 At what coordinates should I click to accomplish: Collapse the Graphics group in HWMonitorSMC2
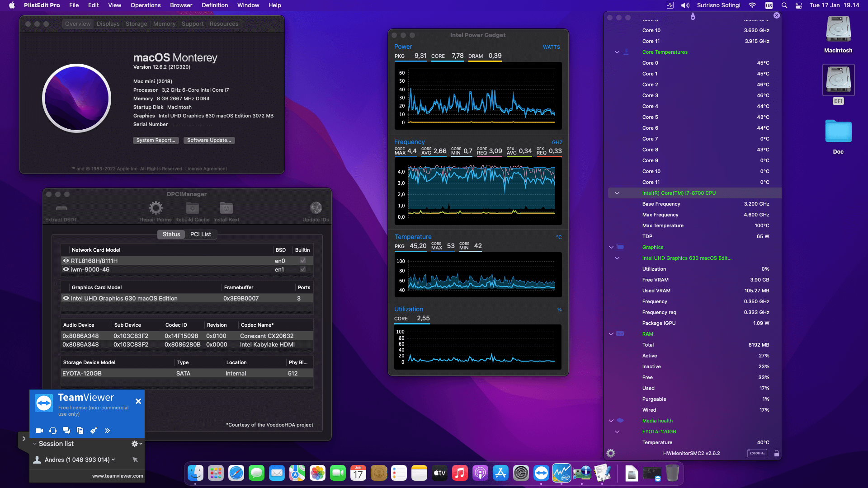coord(611,247)
